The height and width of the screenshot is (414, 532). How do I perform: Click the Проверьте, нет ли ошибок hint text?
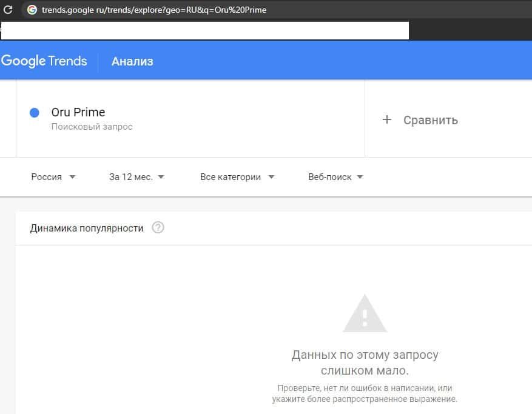point(365,393)
